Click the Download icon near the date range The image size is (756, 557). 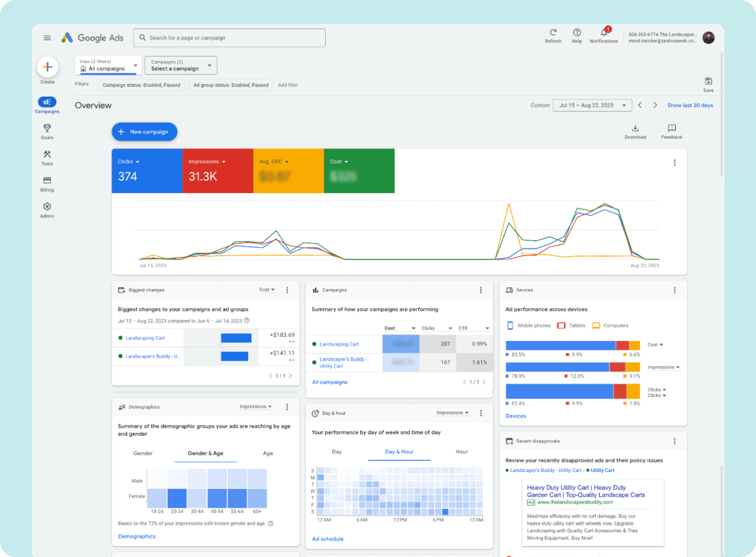pos(635,129)
